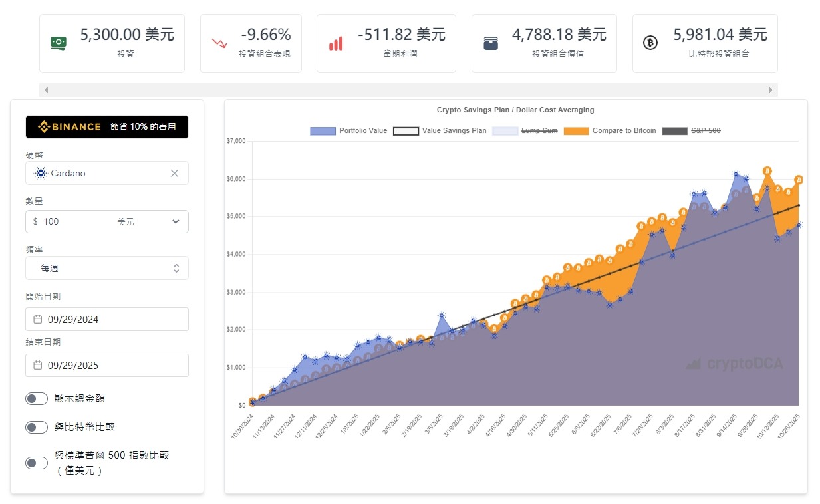The image size is (820, 504).
Task: Open the 美元 currency dropdown
Action: point(148,222)
